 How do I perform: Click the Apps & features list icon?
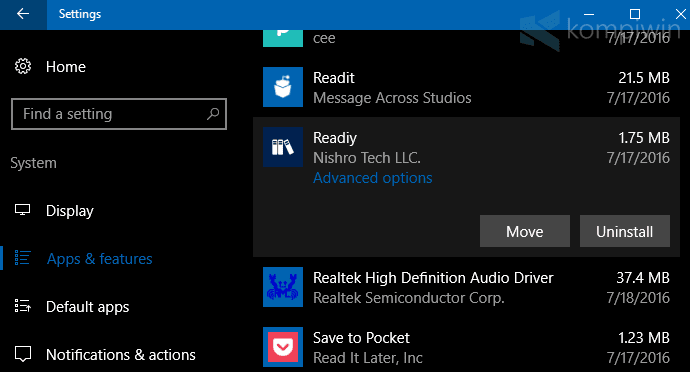pos(22,258)
